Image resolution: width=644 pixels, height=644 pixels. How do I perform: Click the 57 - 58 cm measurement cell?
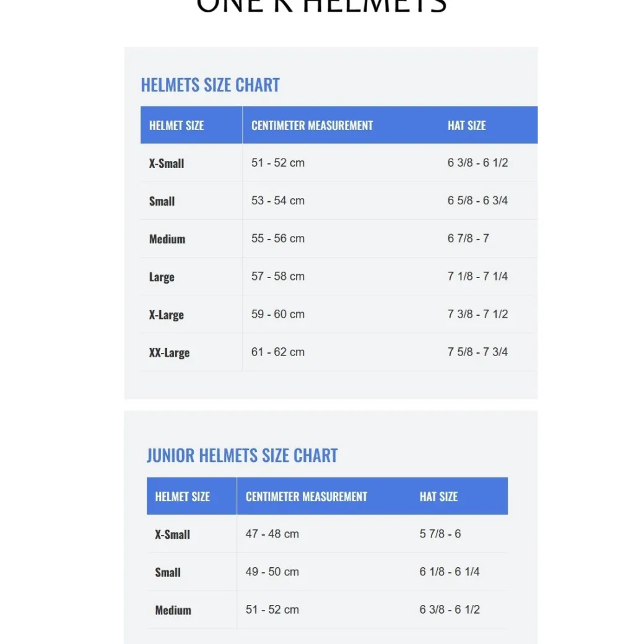point(278,276)
